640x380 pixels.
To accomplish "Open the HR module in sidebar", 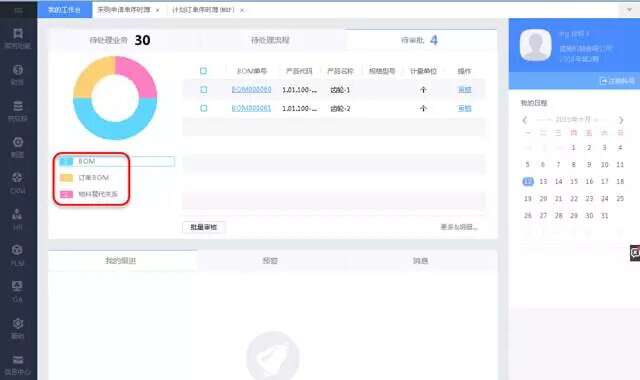I will tap(18, 219).
